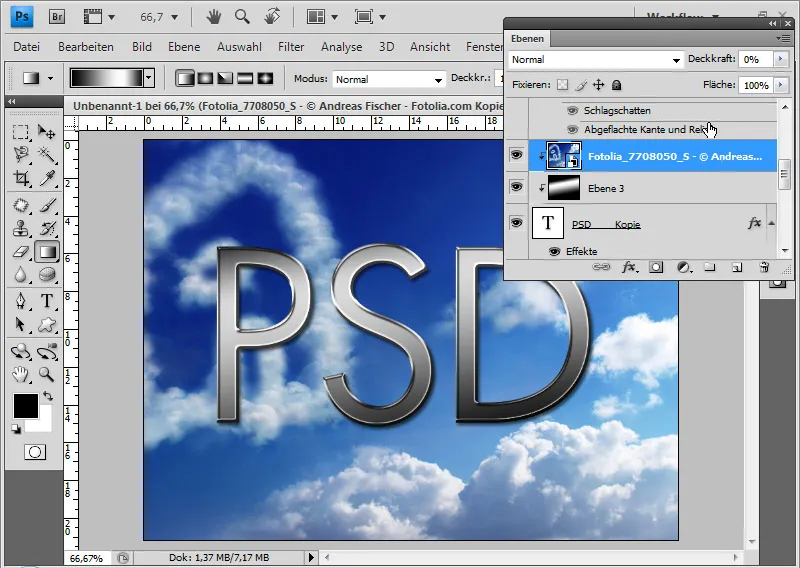The height and width of the screenshot is (568, 800).
Task: Open the Ebenen panel options menu
Action: tap(785, 38)
